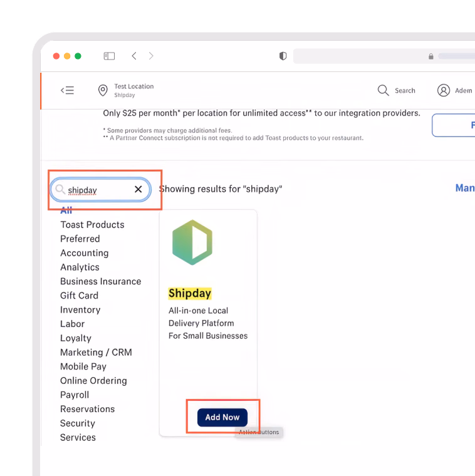Click Test Location Shipday location label
Viewport: 475px width, 476px height.
coord(134,90)
